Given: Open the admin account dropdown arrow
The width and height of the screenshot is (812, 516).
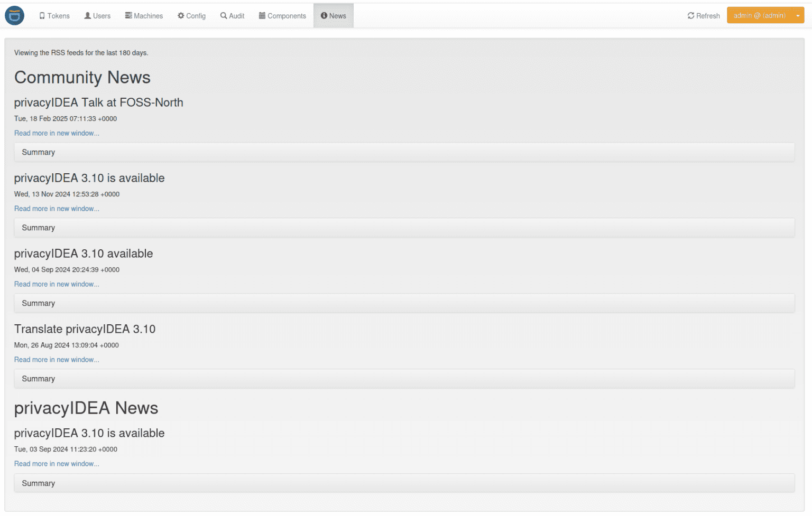Looking at the screenshot, I should coord(798,15).
